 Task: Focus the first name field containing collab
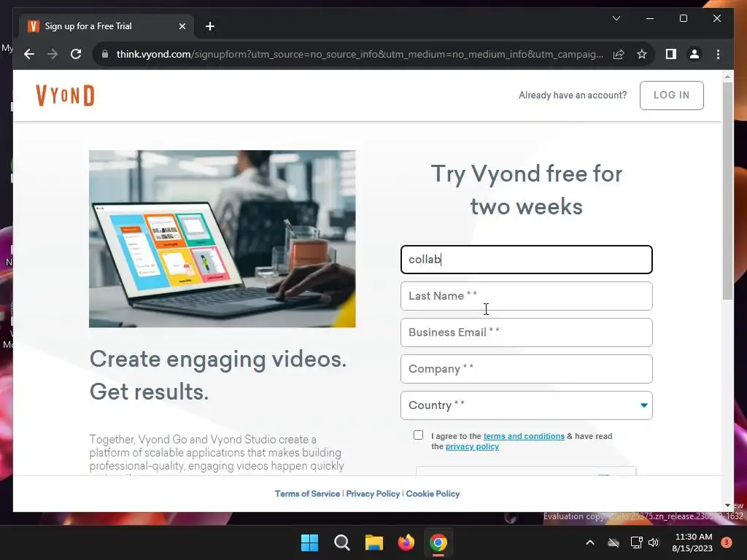click(527, 260)
